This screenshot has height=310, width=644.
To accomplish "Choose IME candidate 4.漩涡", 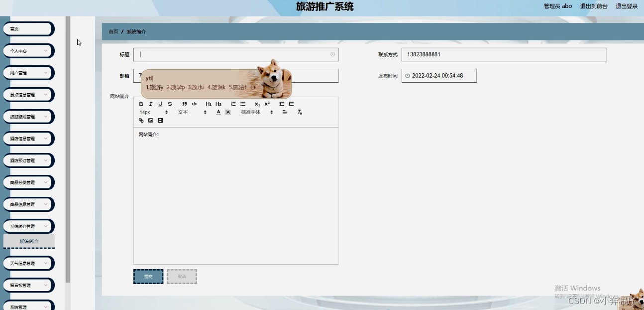I will [x=216, y=87].
